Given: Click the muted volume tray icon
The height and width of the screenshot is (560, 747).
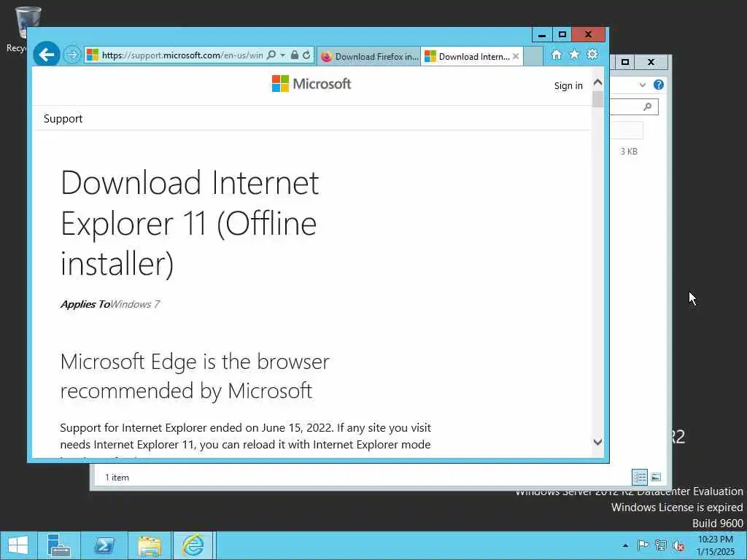Looking at the screenshot, I should 678,545.
